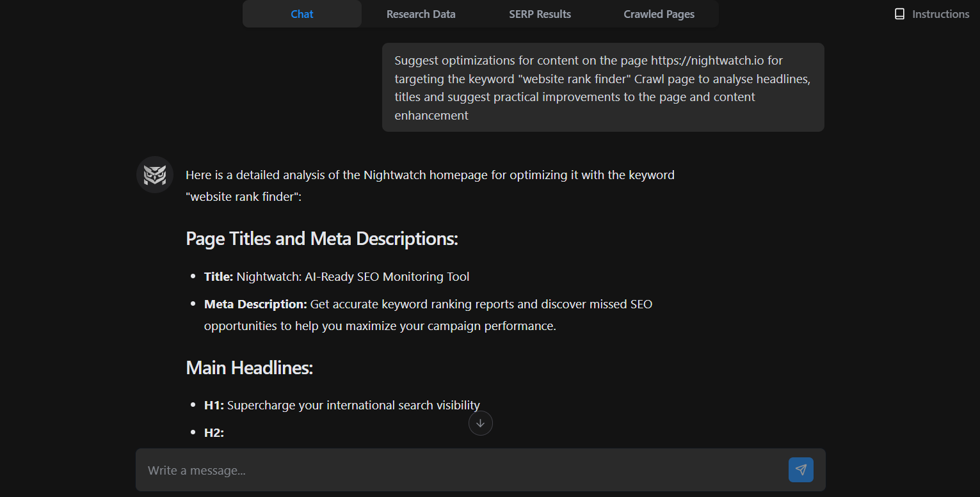The image size is (980, 497).
Task: Click the Meta Description bullet text
Action: pos(428,315)
